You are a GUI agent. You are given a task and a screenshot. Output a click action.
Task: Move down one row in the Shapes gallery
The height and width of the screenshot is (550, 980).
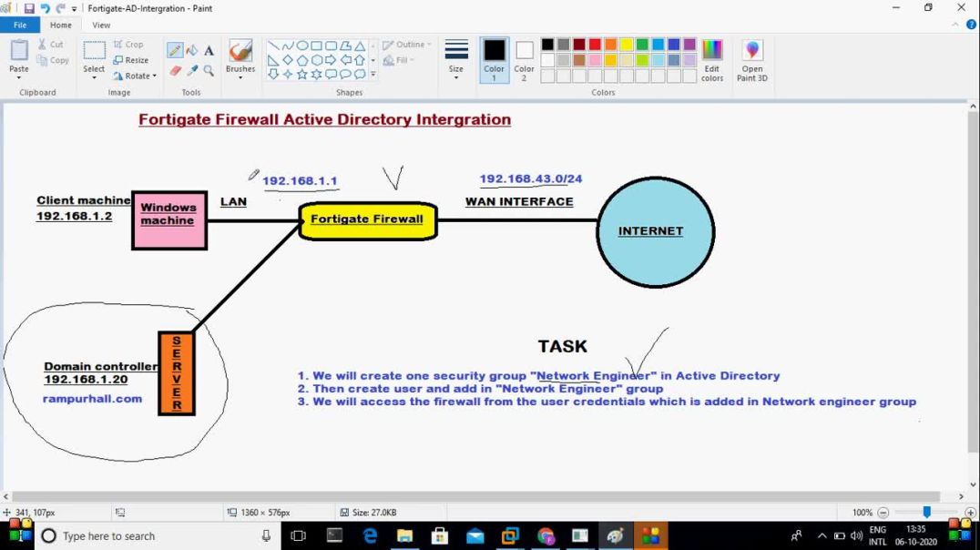pyautogui.click(x=373, y=60)
